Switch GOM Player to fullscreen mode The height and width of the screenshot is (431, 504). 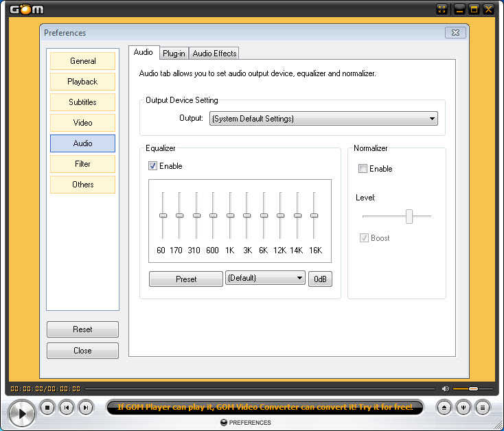click(442, 9)
